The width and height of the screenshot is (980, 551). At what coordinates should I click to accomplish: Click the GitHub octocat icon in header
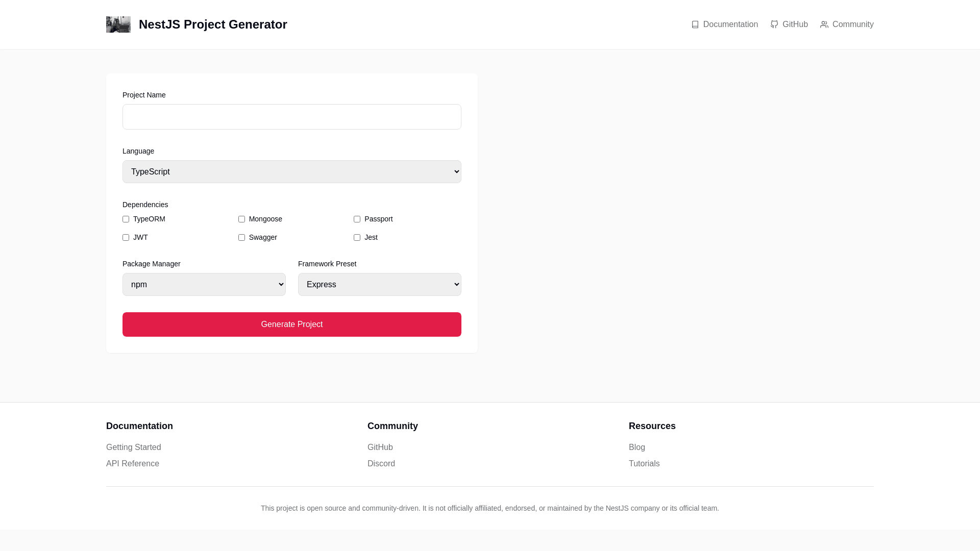[774, 24]
